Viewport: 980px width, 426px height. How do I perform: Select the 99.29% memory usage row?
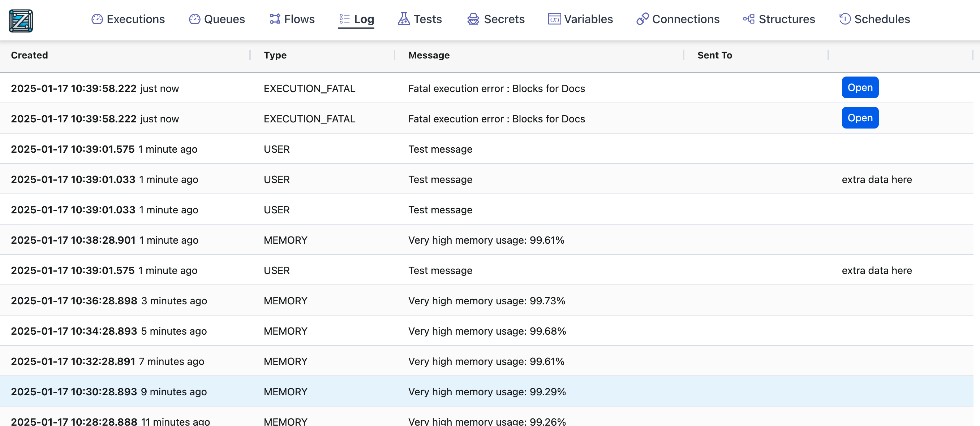(x=487, y=391)
